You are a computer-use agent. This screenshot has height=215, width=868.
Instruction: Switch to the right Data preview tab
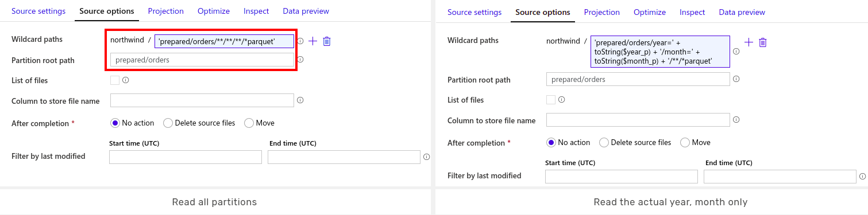click(742, 12)
